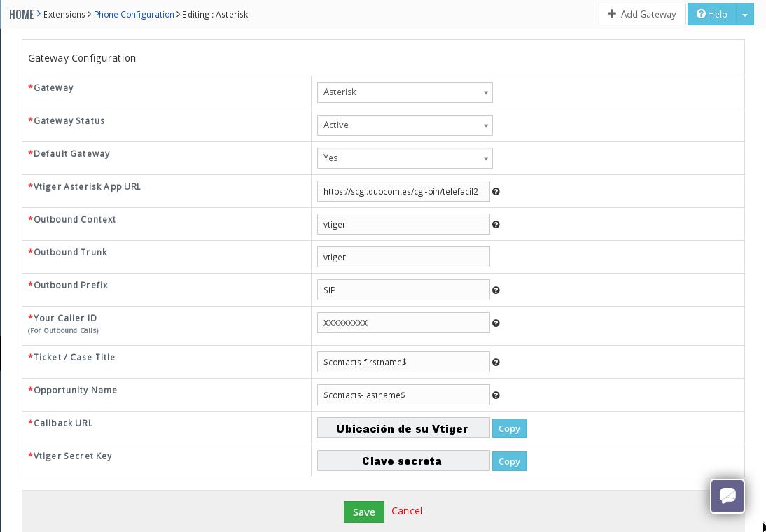Click help icon next to Outbound Prefix
Image resolution: width=766 pixels, height=532 pixels.
pyautogui.click(x=496, y=290)
